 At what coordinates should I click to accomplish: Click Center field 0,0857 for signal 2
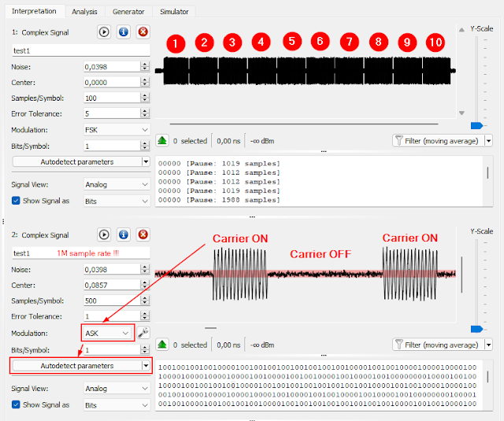(x=112, y=285)
